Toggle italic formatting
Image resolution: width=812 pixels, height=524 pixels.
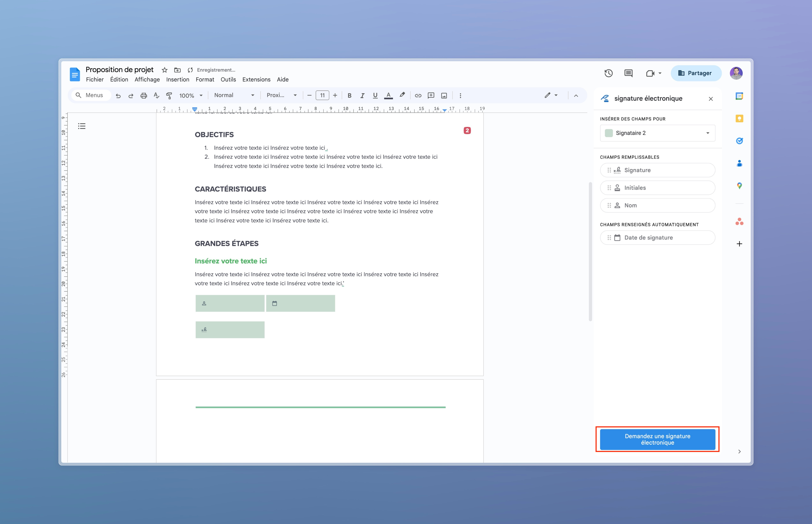[x=362, y=96]
